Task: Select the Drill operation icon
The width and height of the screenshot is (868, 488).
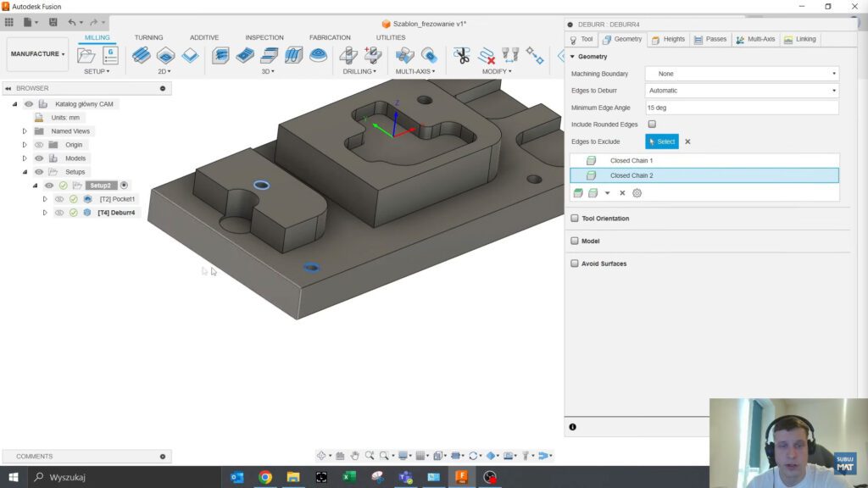Action: [x=348, y=56]
